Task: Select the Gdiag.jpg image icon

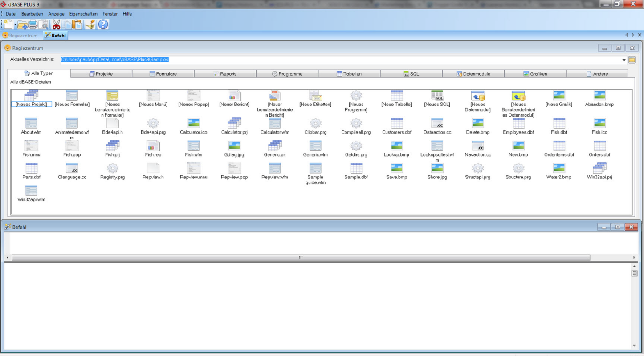Action: point(234,146)
